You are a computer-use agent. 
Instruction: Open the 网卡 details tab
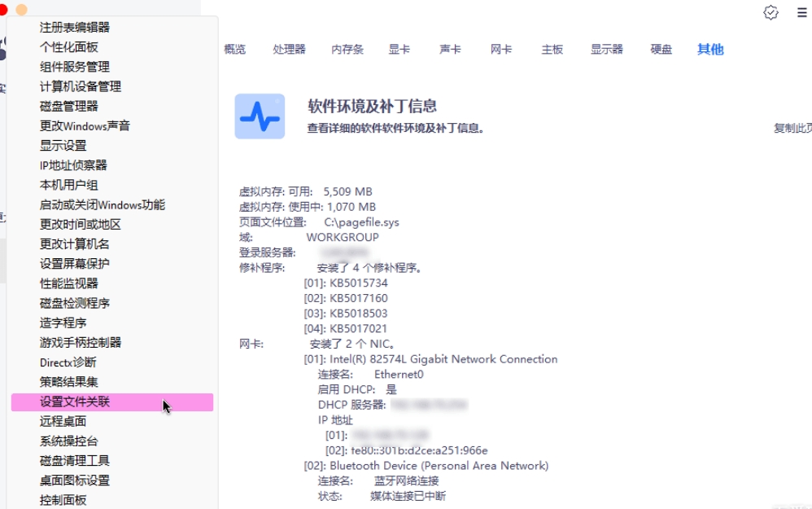tap(500, 49)
